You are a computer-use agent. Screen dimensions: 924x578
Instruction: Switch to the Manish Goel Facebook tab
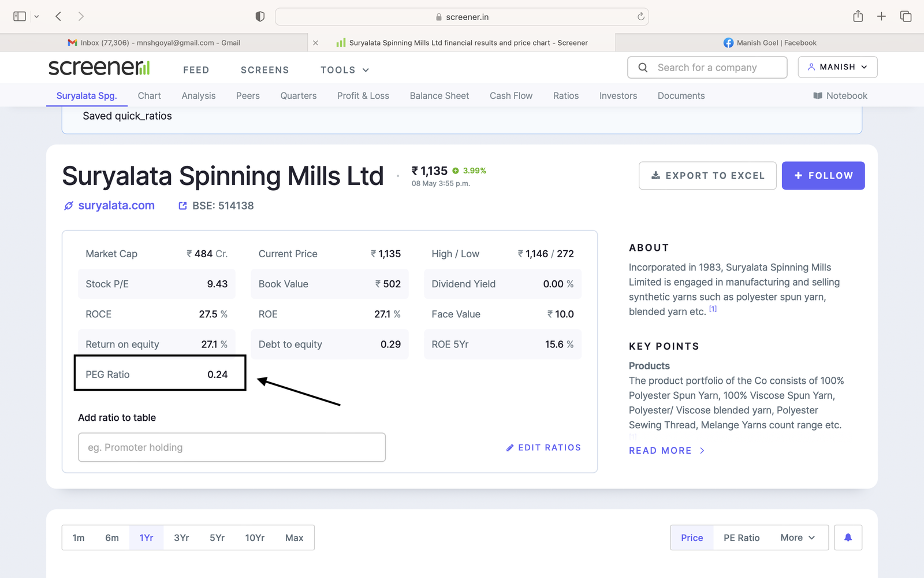pyautogui.click(x=770, y=43)
